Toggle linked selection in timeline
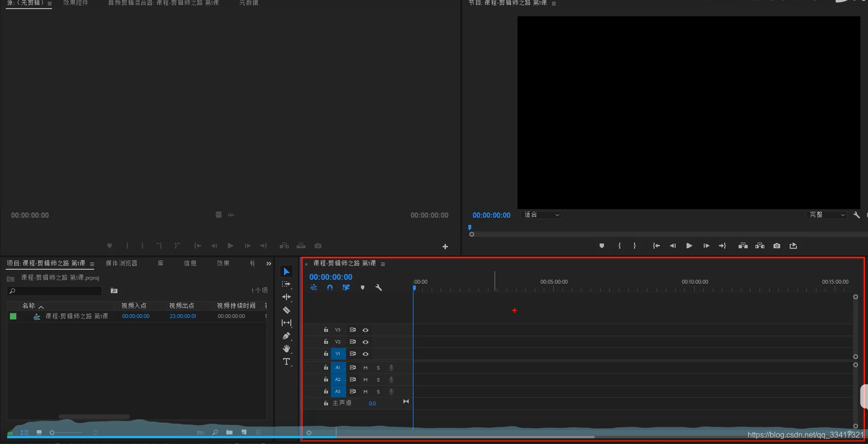The image size is (868, 444). [x=346, y=287]
